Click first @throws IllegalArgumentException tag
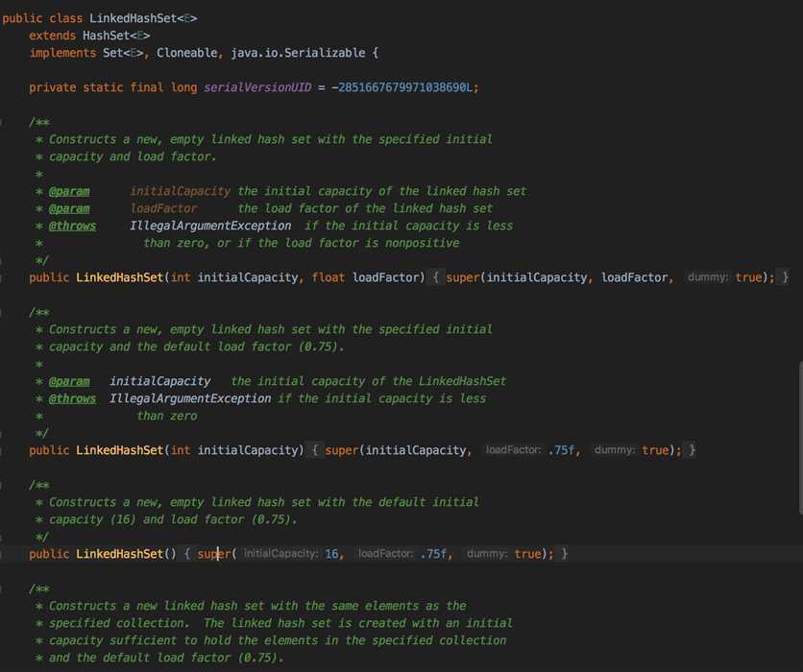 pos(72,226)
